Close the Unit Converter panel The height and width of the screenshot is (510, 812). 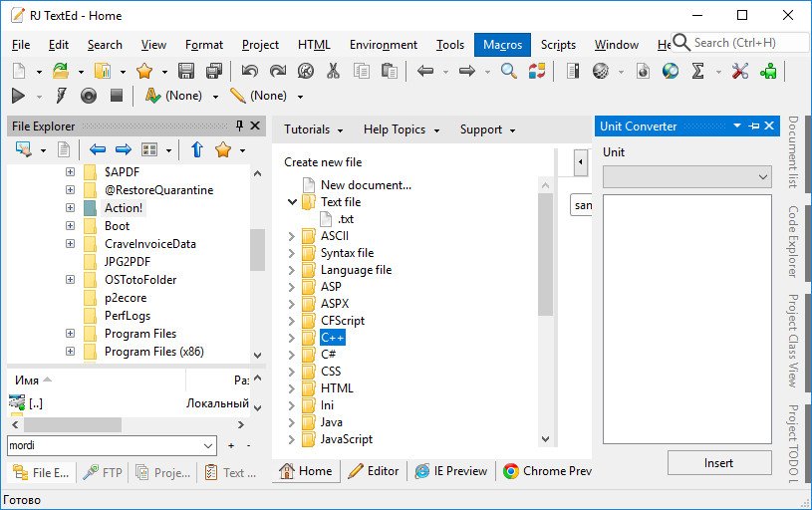[769, 126]
